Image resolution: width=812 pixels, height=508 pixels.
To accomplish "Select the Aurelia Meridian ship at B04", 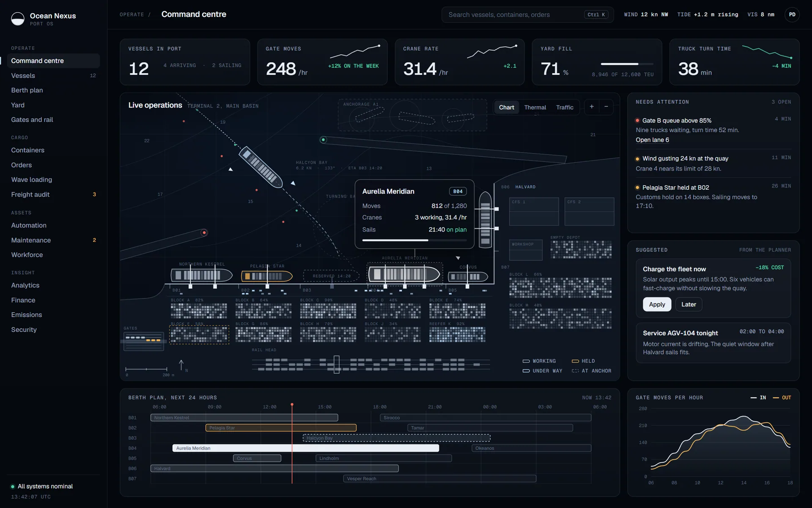I will [x=404, y=274].
